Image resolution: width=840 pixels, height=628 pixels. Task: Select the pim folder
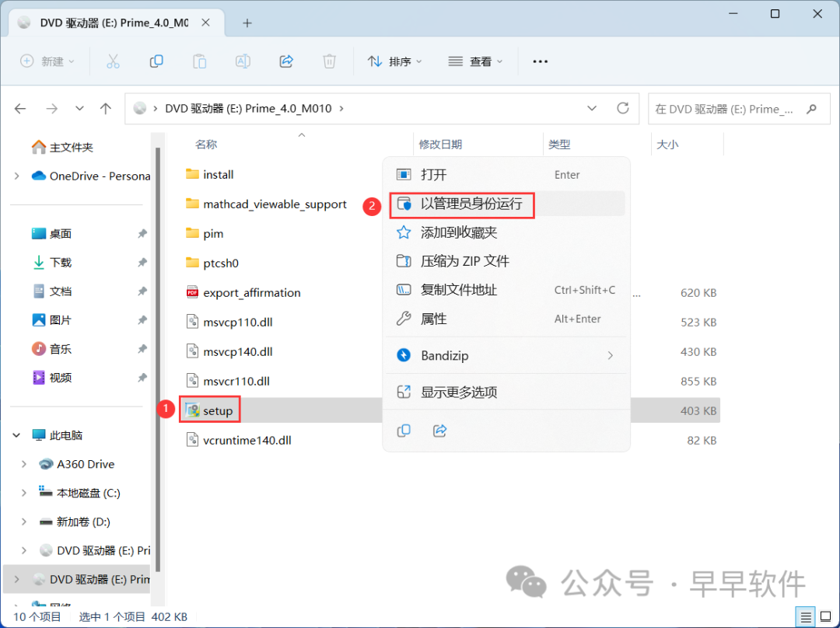tap(204, 234)
